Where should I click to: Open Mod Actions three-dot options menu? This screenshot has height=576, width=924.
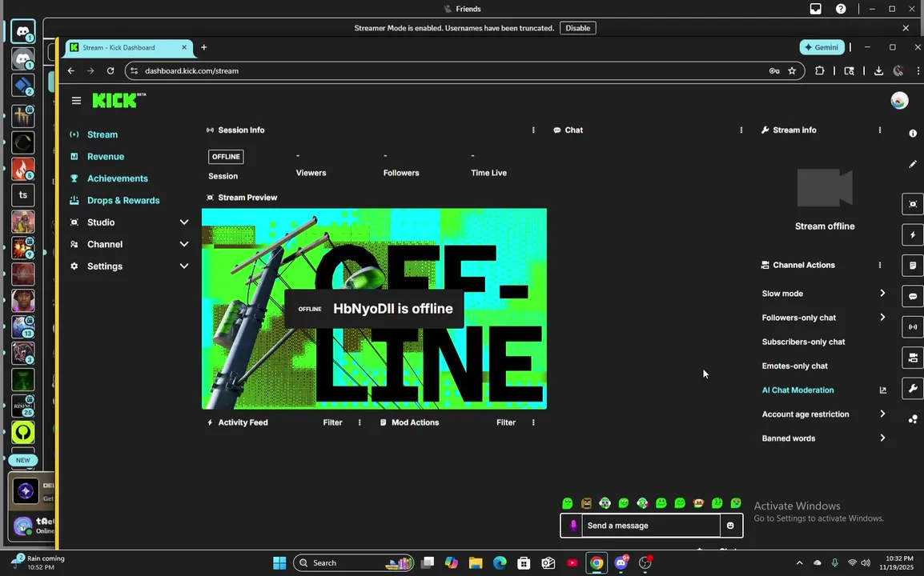(x=533, y=422)
